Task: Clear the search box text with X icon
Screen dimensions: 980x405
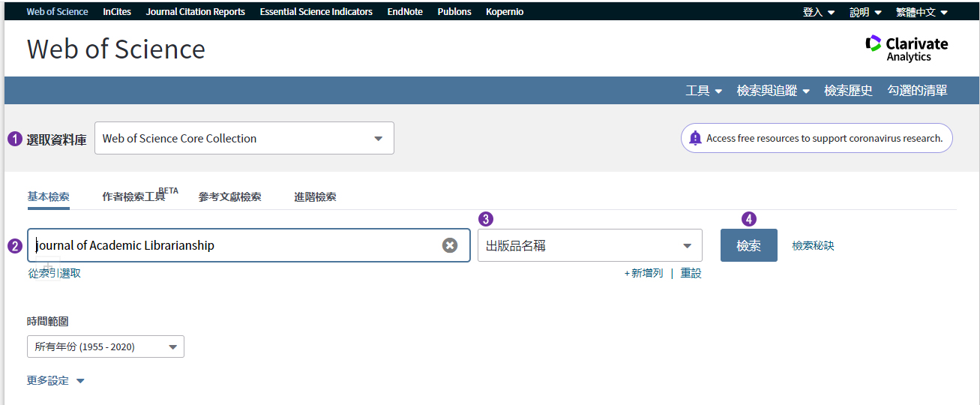Action: click(x=450, y=245)
